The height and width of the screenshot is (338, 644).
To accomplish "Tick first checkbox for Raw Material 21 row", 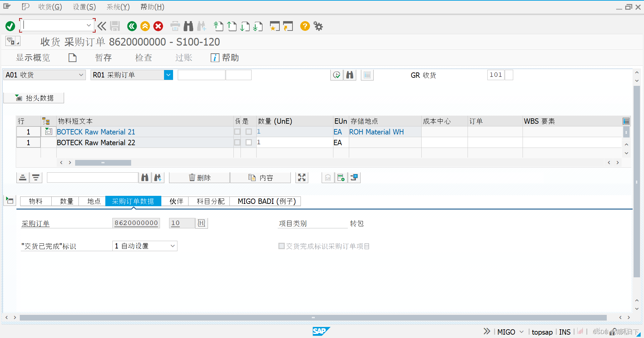I will (x=237, y=131).
